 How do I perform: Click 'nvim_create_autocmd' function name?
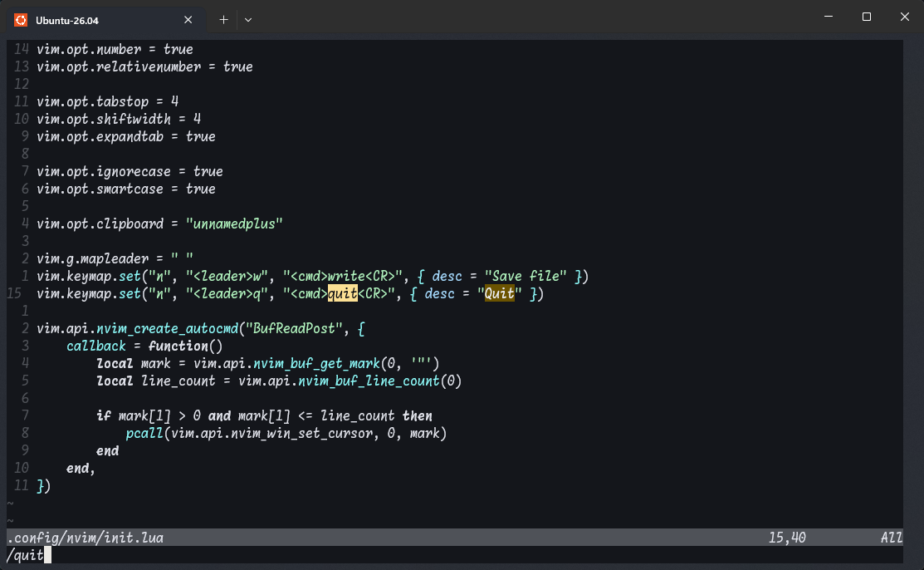point(168,328)
